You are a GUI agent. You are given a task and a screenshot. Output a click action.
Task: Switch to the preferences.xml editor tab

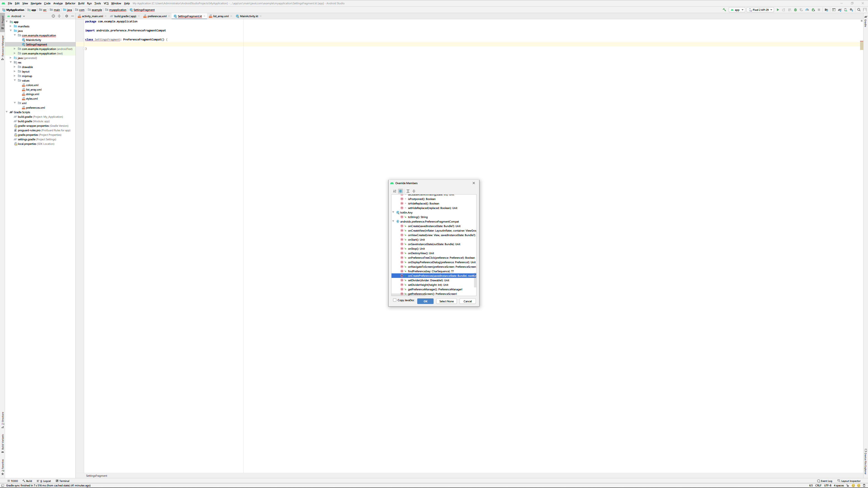pyautogui.click(x=157, y=16)
